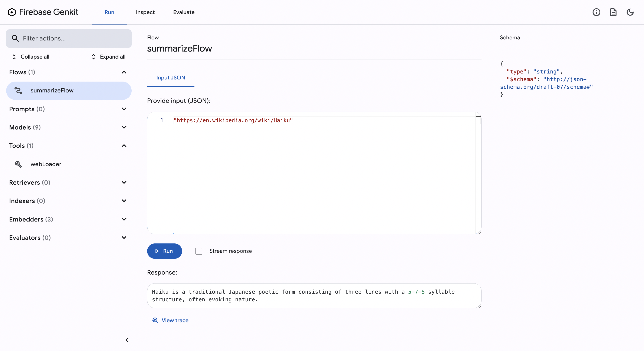Image resolution: width=644 pixels, height=351 pixels.
Task: Switch to the Inspect tab
Action: pyautogui.click(x=145, y=12)
